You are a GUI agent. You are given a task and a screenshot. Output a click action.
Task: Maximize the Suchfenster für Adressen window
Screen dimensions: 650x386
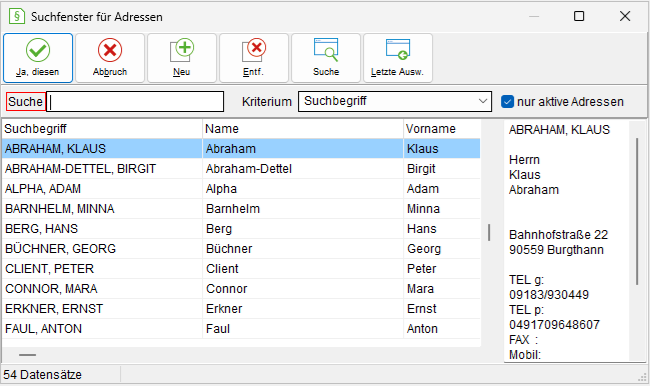[x=579, y=16]
